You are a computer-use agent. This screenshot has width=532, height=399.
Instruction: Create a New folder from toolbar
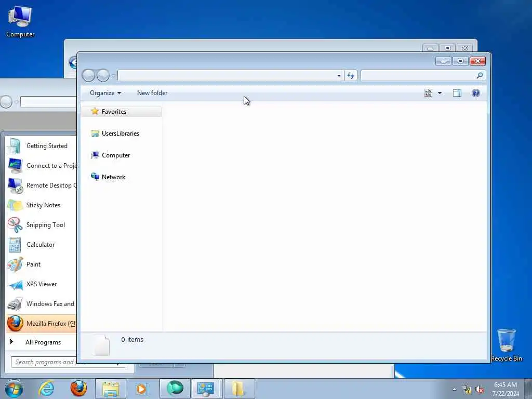pos(152,93)
